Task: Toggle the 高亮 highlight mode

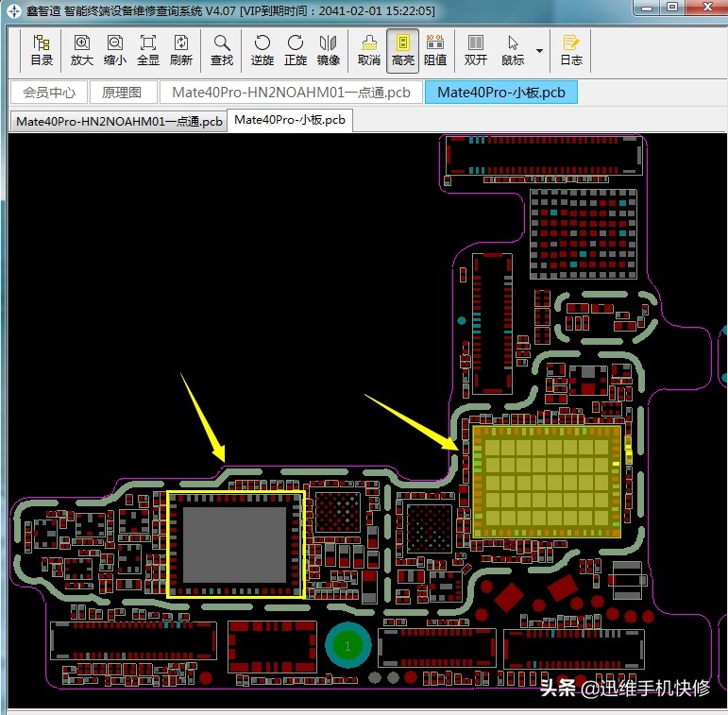Action: click(x=402, y=50)
